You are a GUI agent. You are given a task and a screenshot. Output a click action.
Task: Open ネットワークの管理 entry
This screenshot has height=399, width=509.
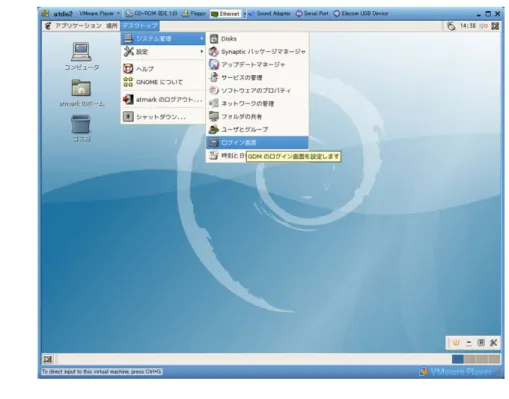[x=257, y=103]
